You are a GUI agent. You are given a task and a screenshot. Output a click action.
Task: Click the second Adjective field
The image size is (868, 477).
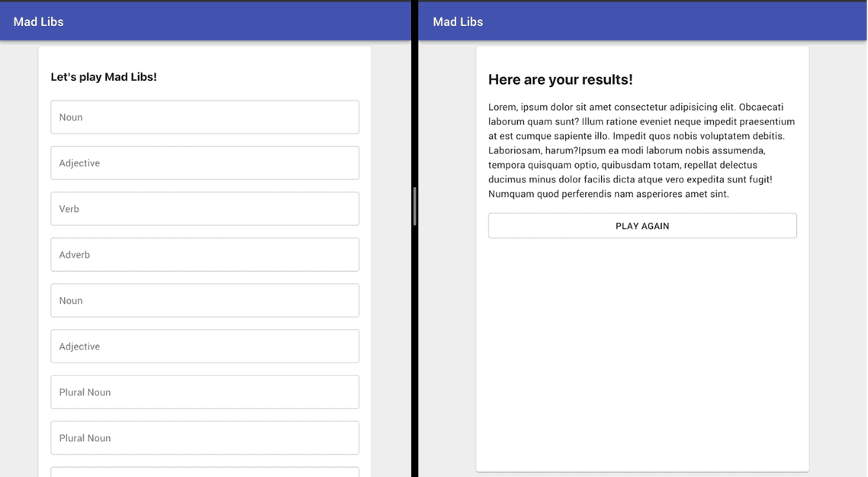[204, 346]
